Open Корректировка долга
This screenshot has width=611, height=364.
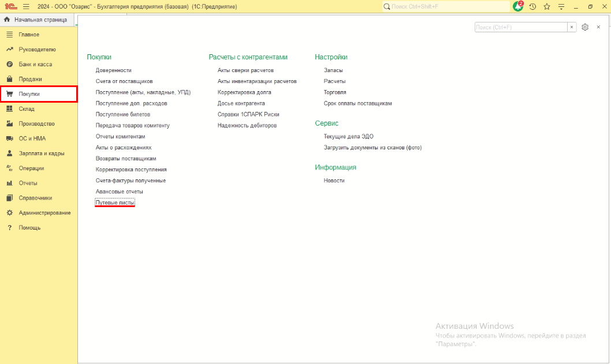pos(244,92)
